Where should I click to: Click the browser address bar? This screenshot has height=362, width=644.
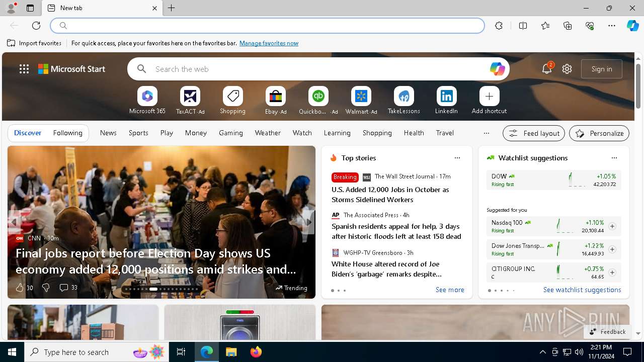(x=267, y=26)
